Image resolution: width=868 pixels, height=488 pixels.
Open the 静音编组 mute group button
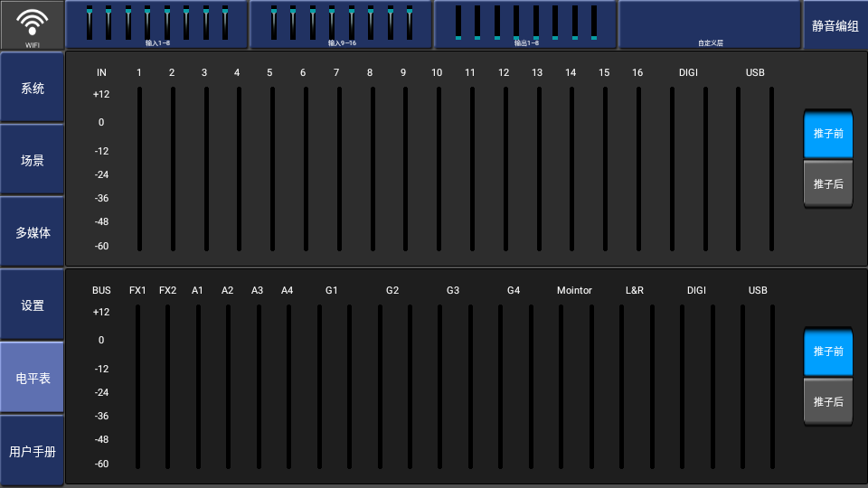(835, 25)
